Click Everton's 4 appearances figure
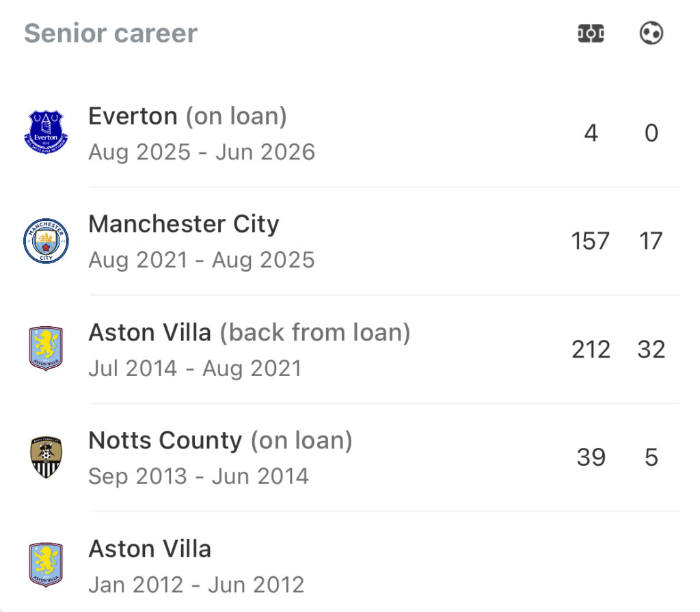The height and width of the screenshot is (612, 700). click(x=591, y=133)
